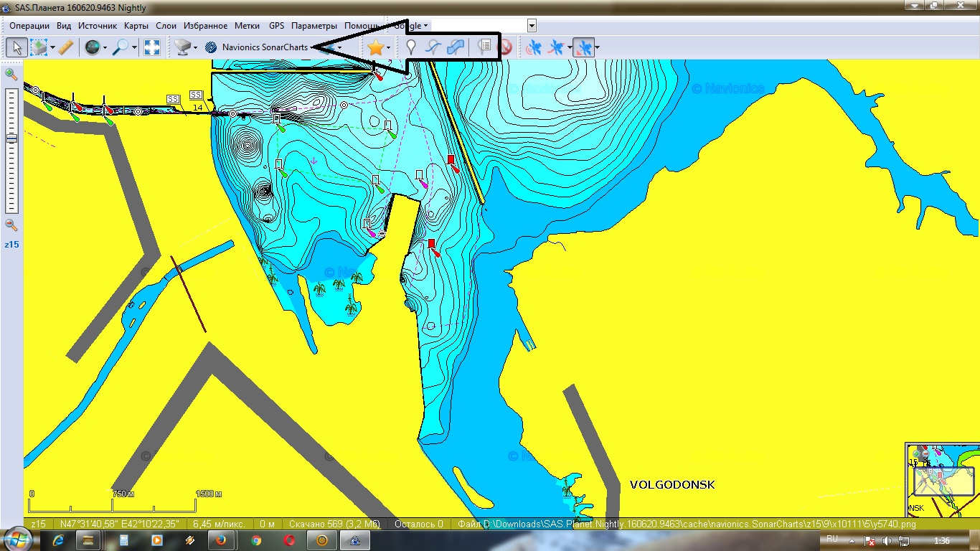Click the GPS satellite connect icon

pos(534,48)
